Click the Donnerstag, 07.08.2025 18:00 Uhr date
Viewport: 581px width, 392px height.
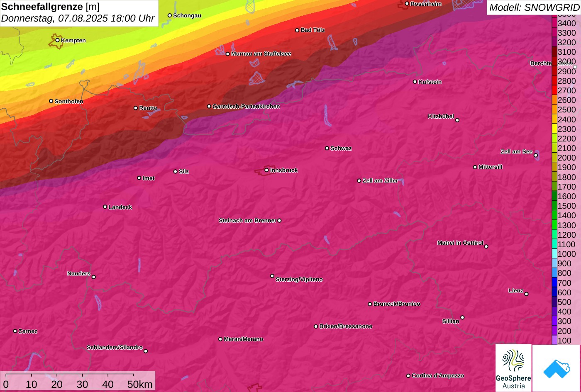(78, 19)
